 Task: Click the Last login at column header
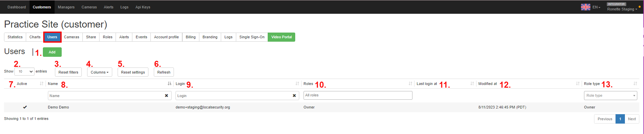click(427, 84)
